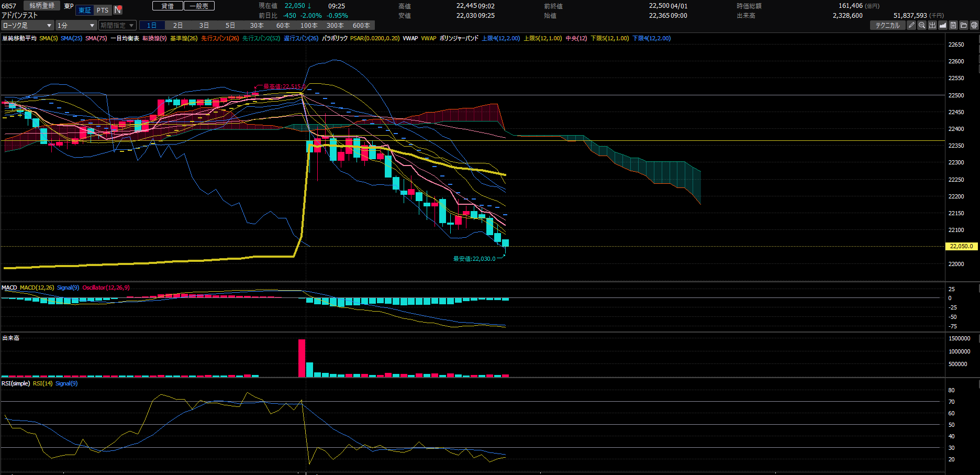The height and width of the screenshot is (475, 980).
Task: Open the テクニカル settings button
Action: click(x=887, y=25)
